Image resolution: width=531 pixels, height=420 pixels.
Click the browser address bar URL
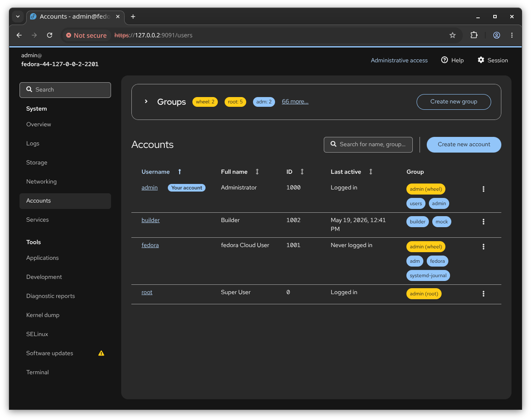coord(153,35)
